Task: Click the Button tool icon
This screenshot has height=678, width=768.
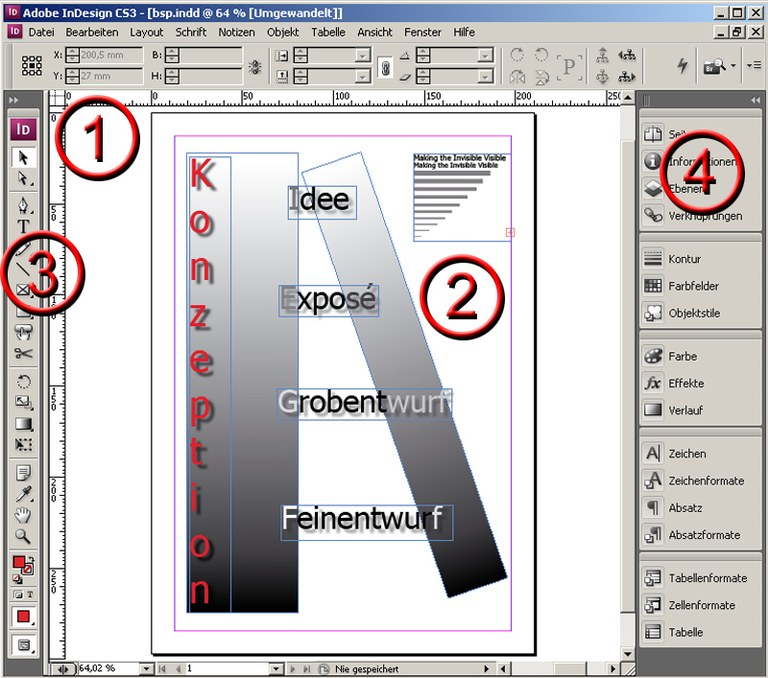Action: [x=23, y=332]
